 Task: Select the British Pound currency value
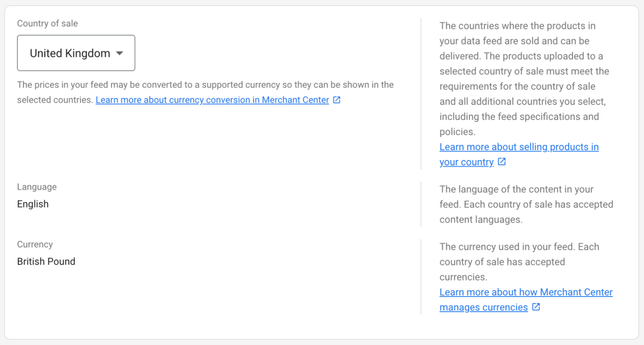pyautogui.click(x=46, y=261)
